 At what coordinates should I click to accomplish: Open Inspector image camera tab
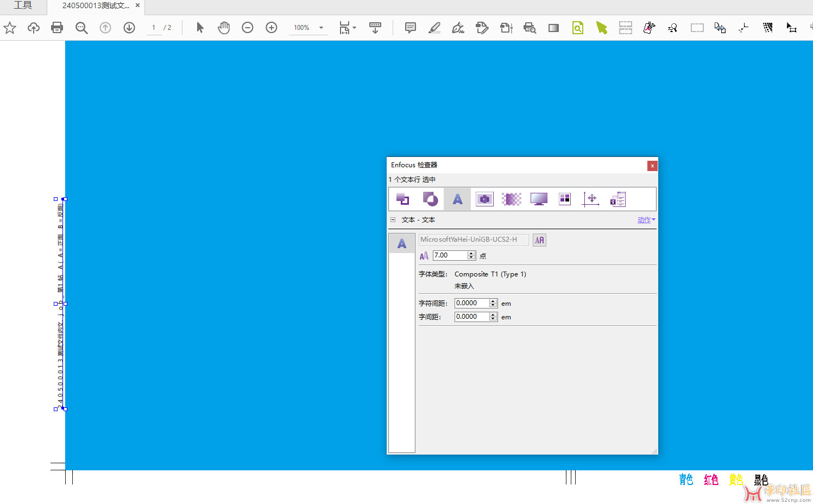(x=484, y=199)
